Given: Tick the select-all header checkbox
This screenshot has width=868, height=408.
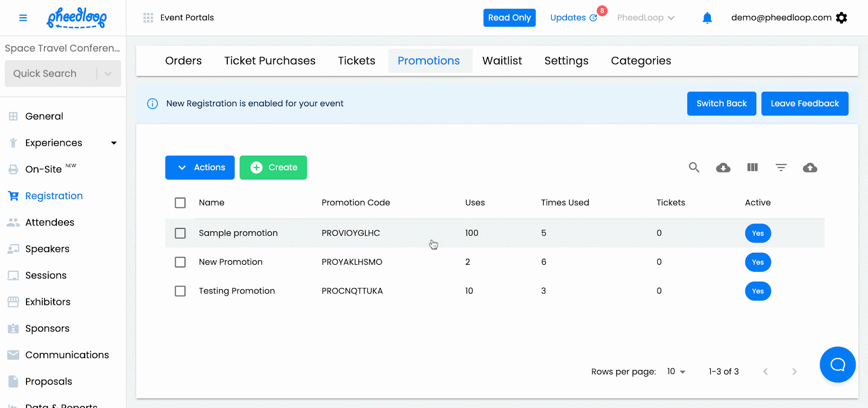Looking at the screenshot, I should (180, 203).
